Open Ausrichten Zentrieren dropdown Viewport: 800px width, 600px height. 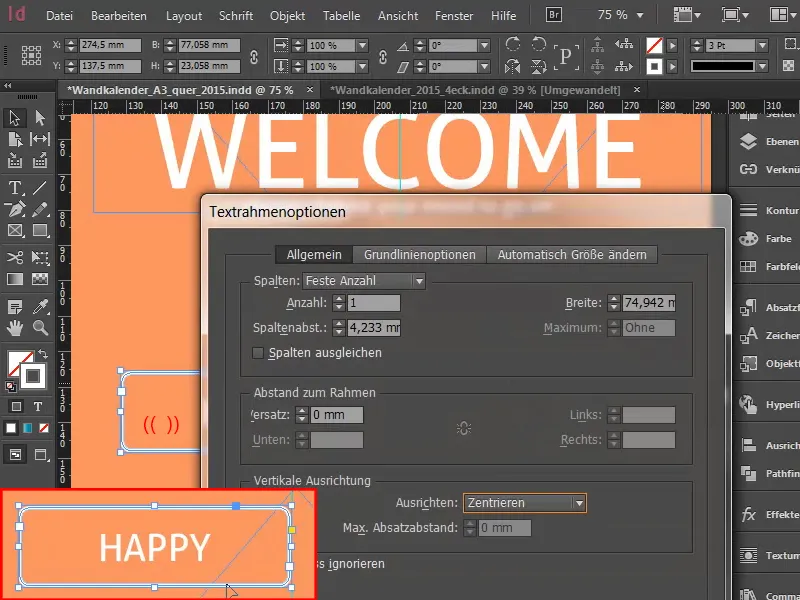coord(524,503)
